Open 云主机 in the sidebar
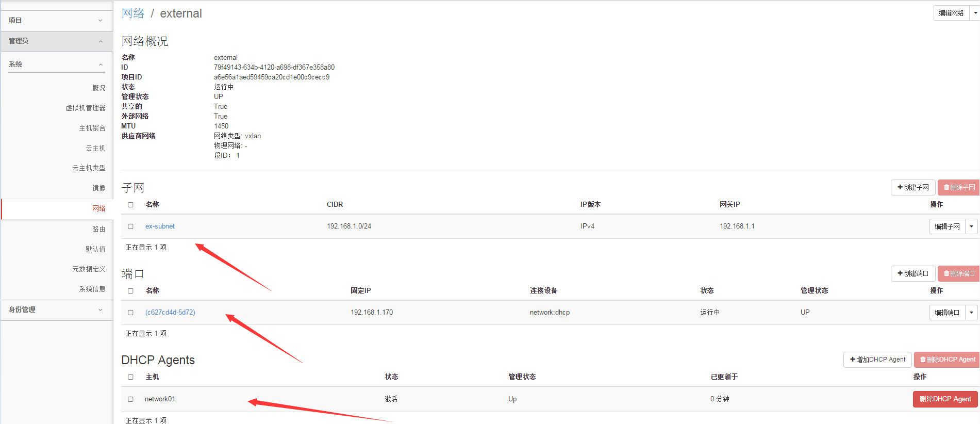This screenshot has width=980, height=424. pyautogui.click(x=95, y=149)
